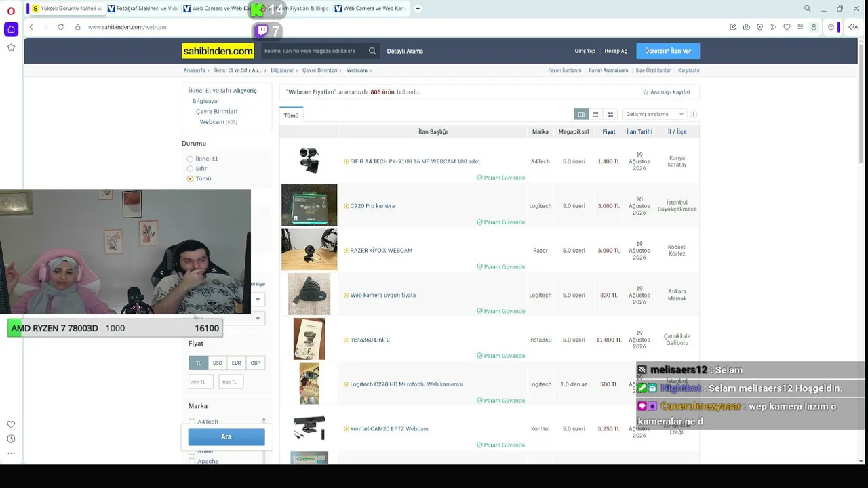Select İkinci El condition radio
The image size is (868, 488).
tap(190, 159)
